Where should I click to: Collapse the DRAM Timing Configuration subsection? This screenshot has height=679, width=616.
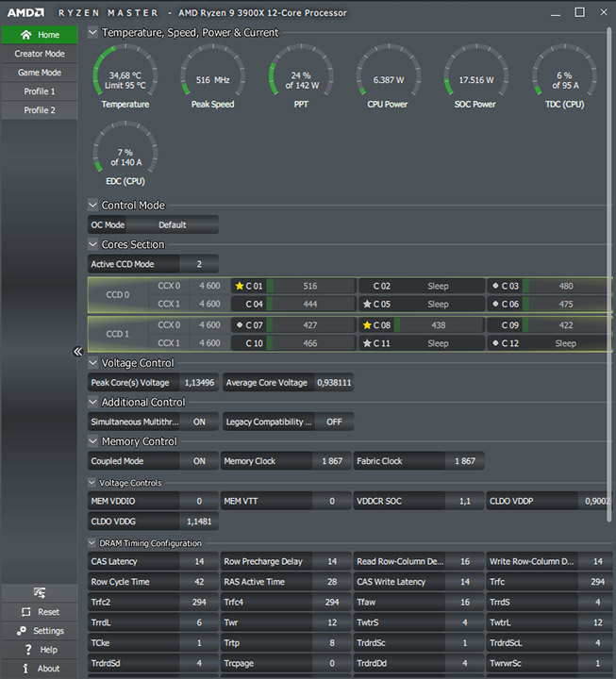tap(92, 542)
